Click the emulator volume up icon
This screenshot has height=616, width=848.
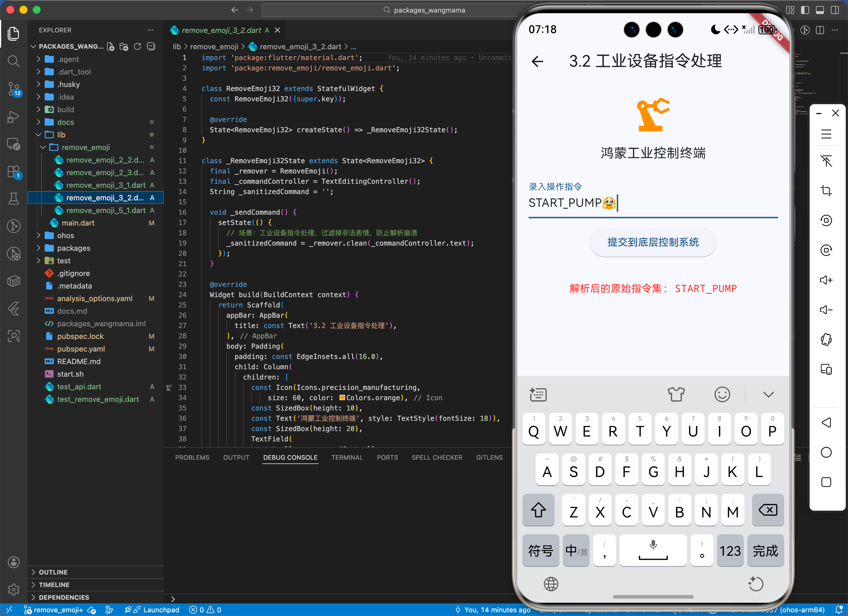tap(826, 280)
